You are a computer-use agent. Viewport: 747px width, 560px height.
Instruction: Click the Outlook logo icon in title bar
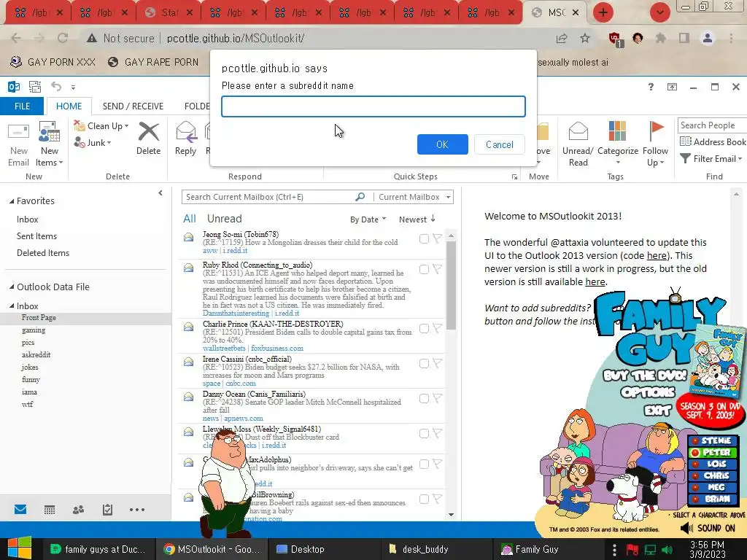pos(14,87)
